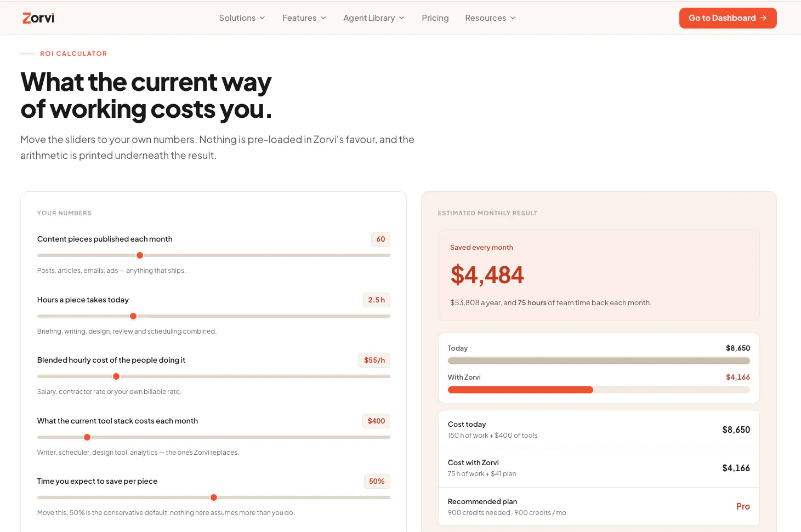Click the Zorvi logo
Viewport: 801px width, 532px height.
38,18
